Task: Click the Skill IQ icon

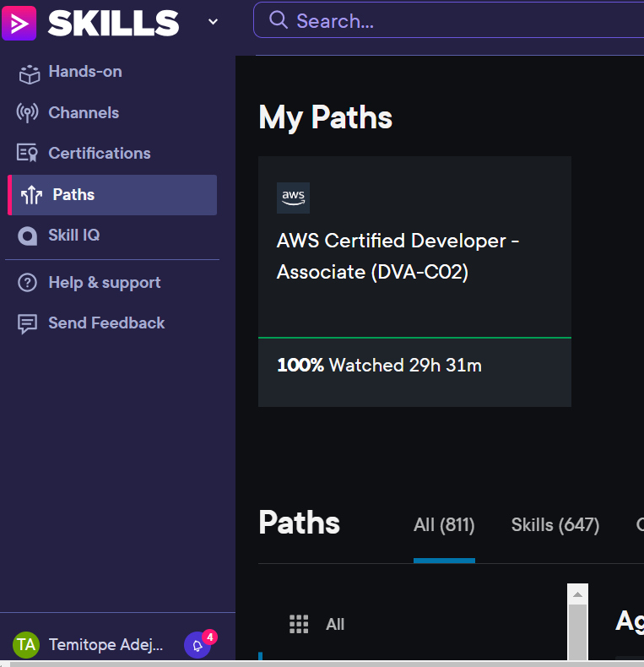Action: (x=28, y=236)
